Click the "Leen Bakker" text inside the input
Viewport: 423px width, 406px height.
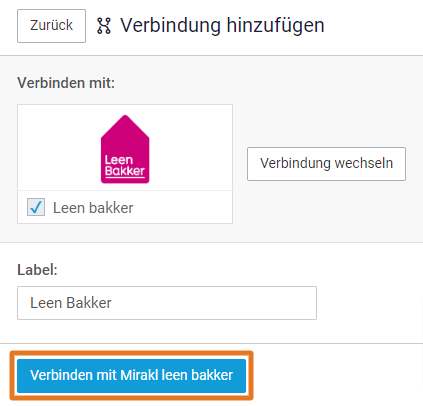pos(71,303)
